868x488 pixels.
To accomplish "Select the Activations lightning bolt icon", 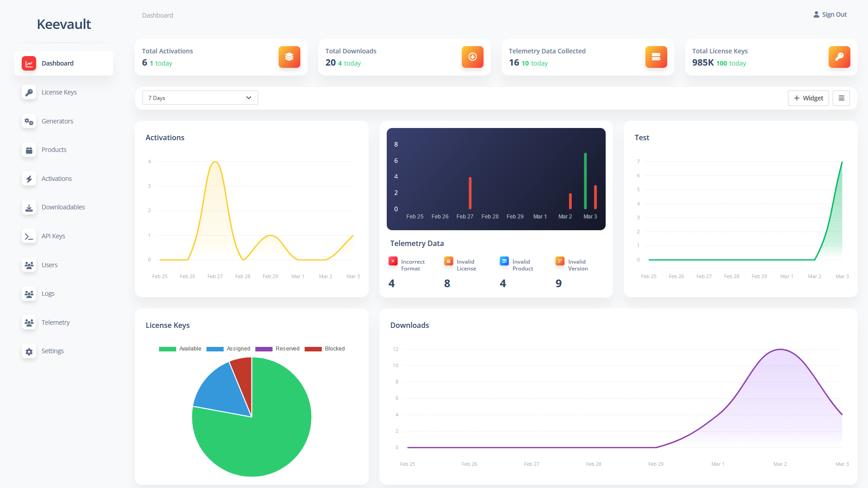I will 29,179.
